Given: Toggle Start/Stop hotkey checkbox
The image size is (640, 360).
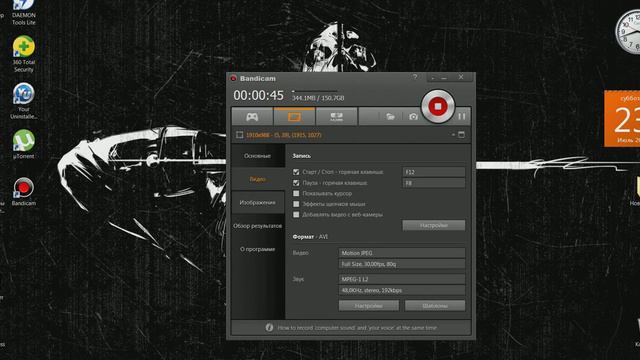Looking at the screenshot, I should pos(296,172).
